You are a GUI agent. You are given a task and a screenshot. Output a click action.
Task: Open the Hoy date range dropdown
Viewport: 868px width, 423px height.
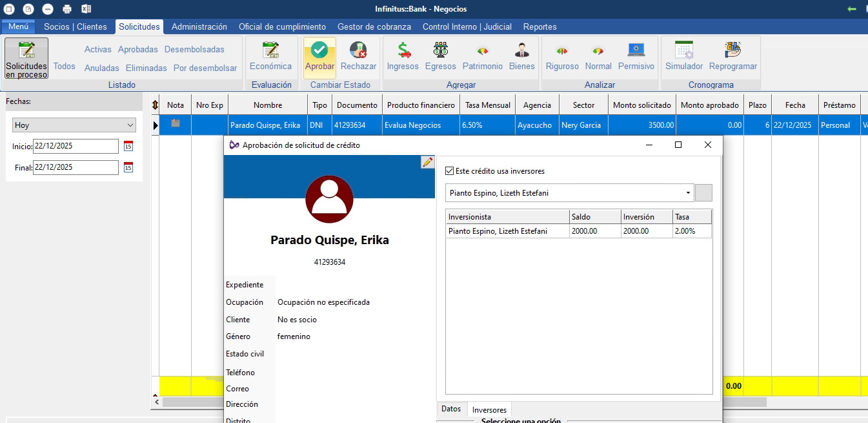click(74, 125)
